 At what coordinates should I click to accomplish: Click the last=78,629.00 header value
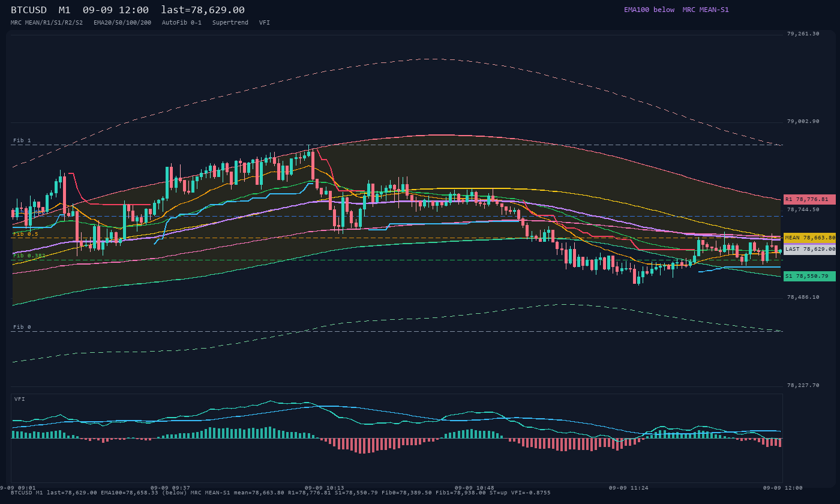[203, 10]
